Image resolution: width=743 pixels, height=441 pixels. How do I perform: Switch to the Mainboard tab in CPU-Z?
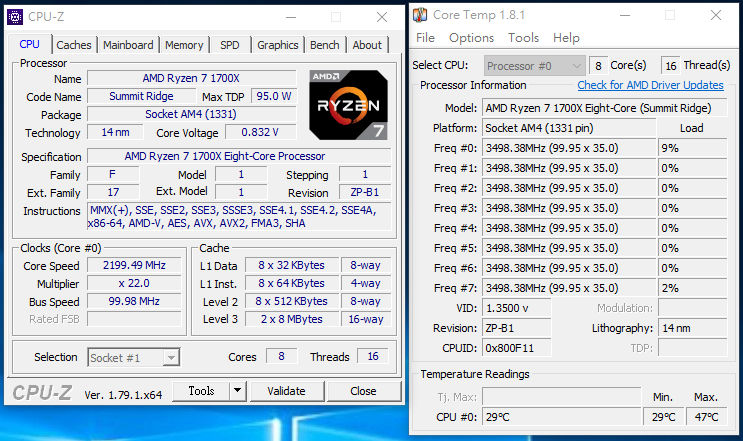128,45
